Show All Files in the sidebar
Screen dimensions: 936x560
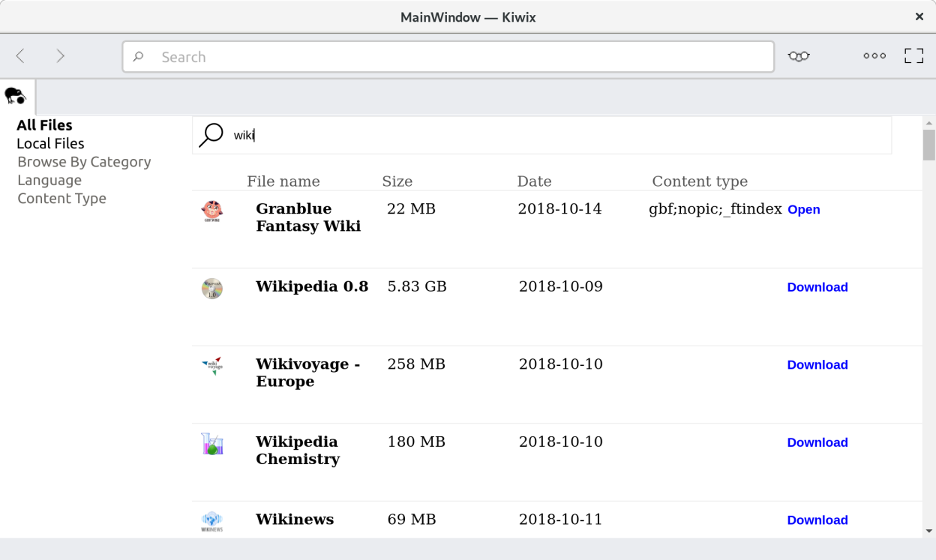point(44,125)
